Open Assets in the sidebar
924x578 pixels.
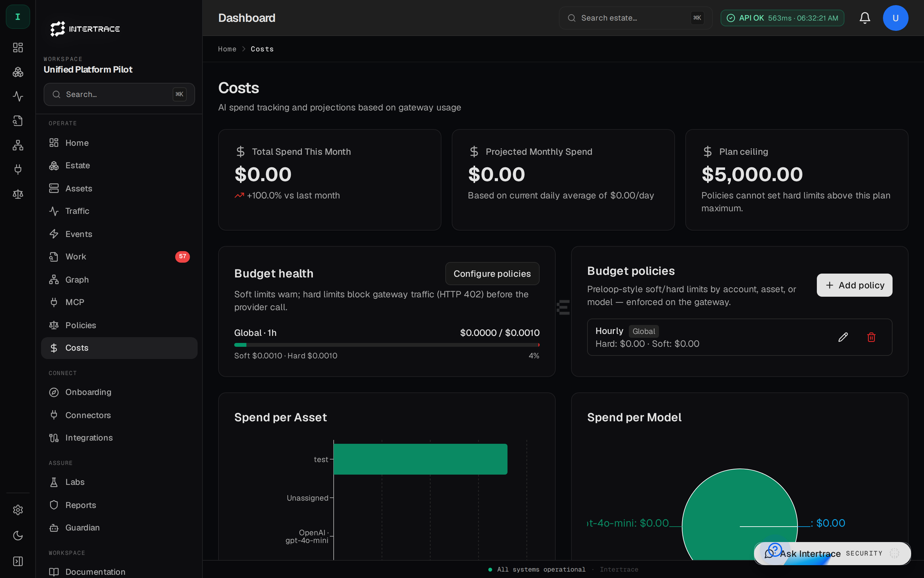pyautogui.click(x=119, y=188)
